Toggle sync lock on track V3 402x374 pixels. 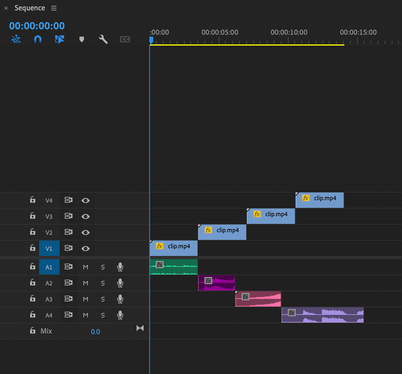pos(68,216)
